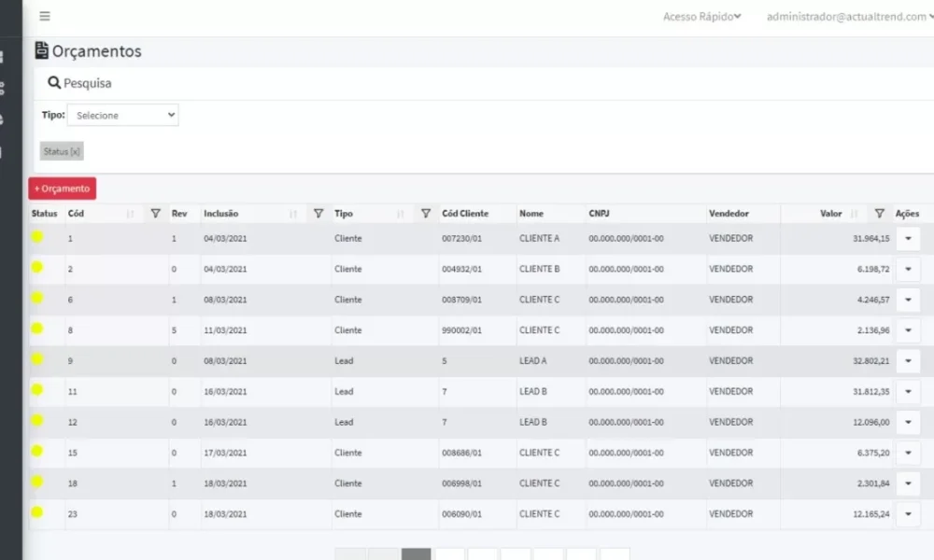
Task: Click the filter icon in Inclusão column
Action: pos(318,213)
